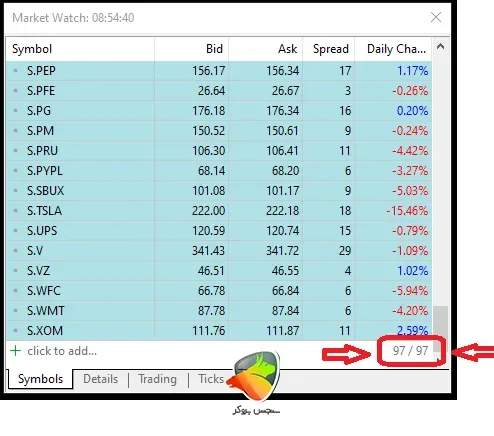Click the 1.17% daily change value
The image size is (494, 436).
tap(412, 71)
